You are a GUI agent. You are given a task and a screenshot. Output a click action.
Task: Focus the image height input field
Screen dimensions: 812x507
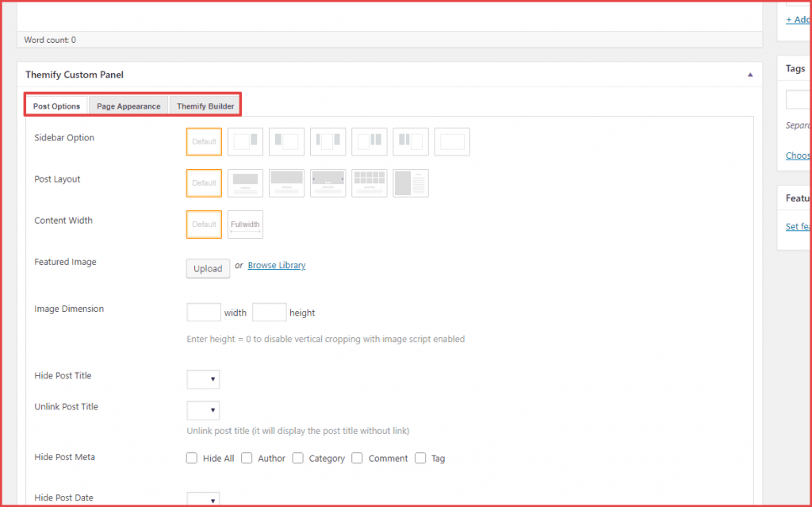point(270,313)
